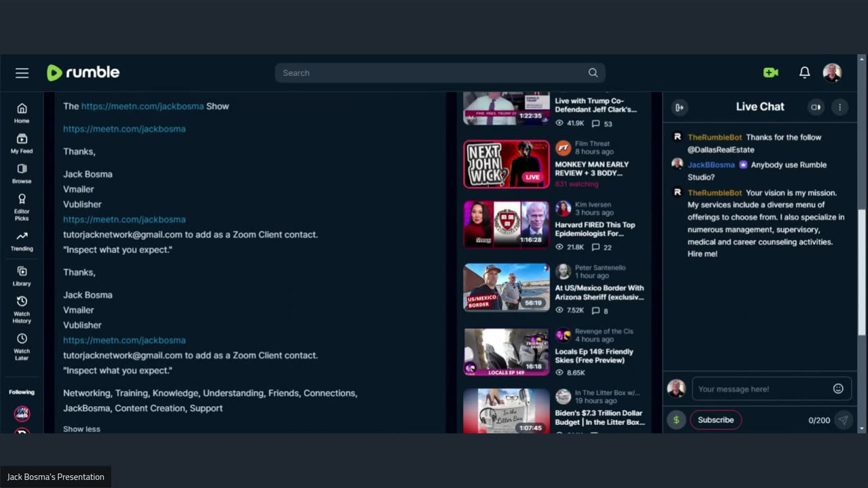Viewport: 868px width, 488px height.
Task: Go to Home in the sidebar
Action: (22, 113)
